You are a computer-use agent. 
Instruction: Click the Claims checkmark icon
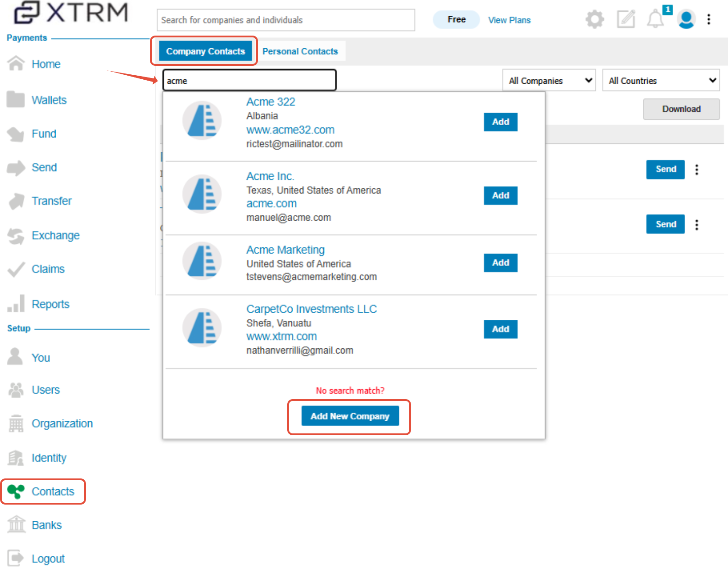pyautogui.click(x=16, y=269)
